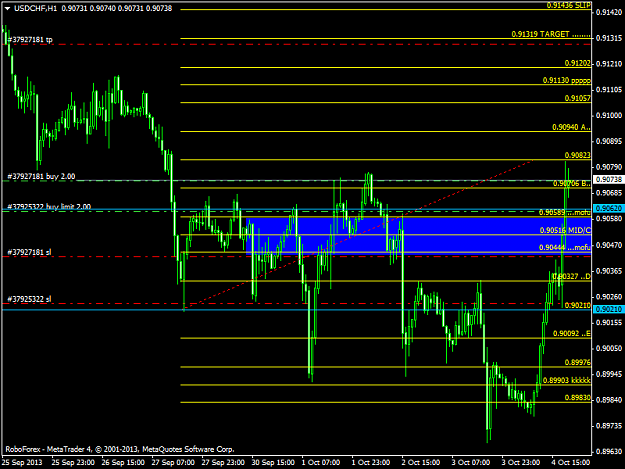The height and width of the screenshot is (469, 625).
Task: Click the white 0.90738 current price box
Action: coord(609,180)
